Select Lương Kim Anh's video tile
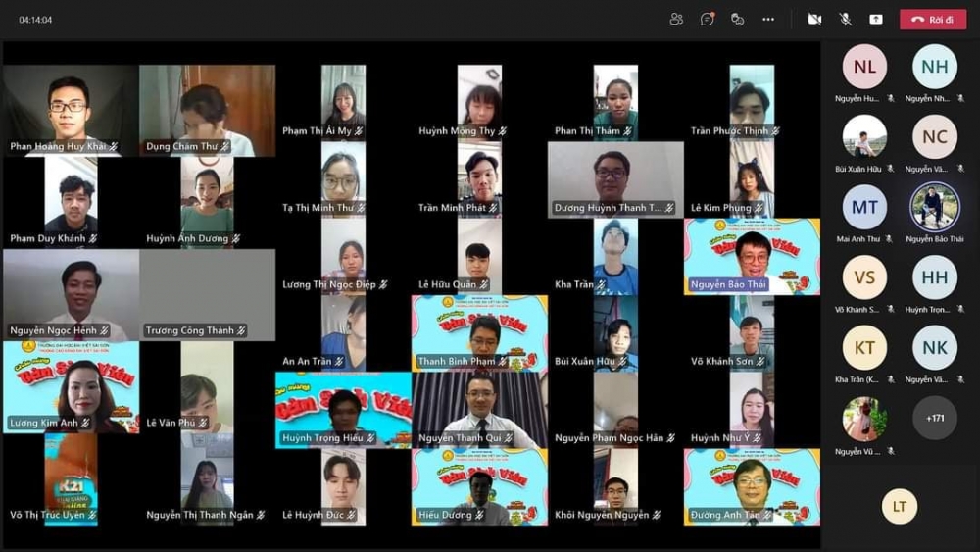The image size is (980, 552). pos(71,387)
